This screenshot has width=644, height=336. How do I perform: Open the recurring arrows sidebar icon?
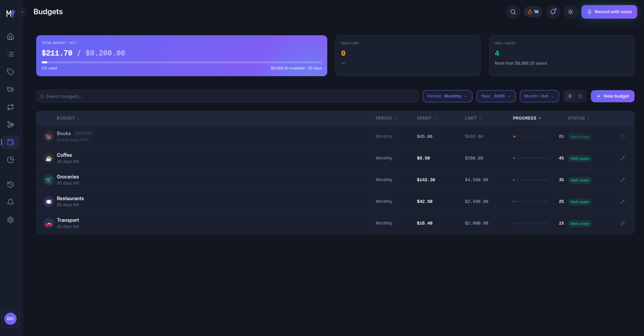click(10, 107)
